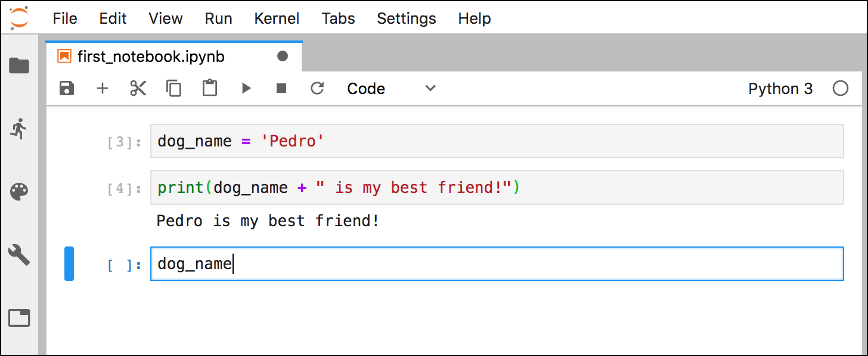
Task: Interrupt the kernel with stop icon
Action: pos(281,89)
